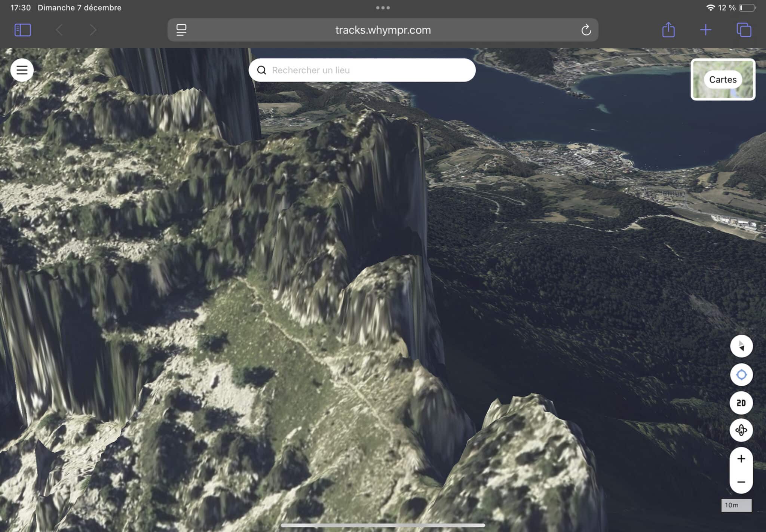Center map on my location
The height and width of the screenshot is (532, 766).
coord(741,375)
